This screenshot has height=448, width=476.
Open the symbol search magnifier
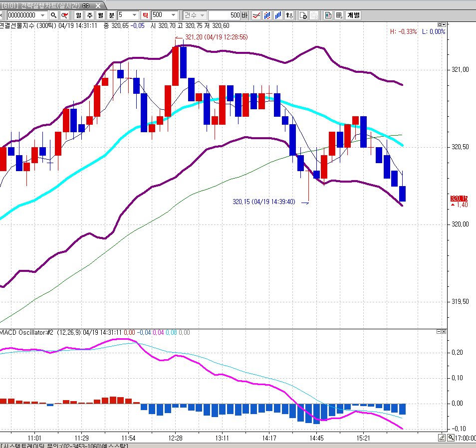[x=53, y=15]
